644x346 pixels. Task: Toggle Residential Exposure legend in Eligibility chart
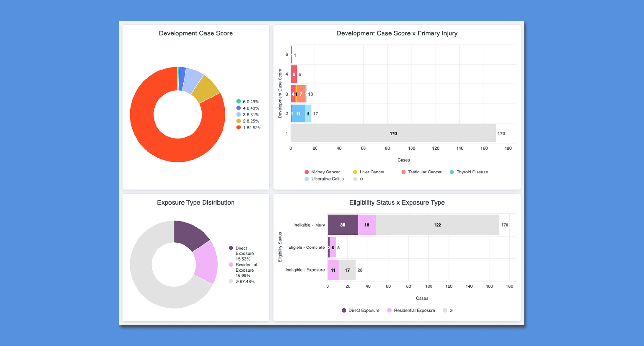click(411, 311)
